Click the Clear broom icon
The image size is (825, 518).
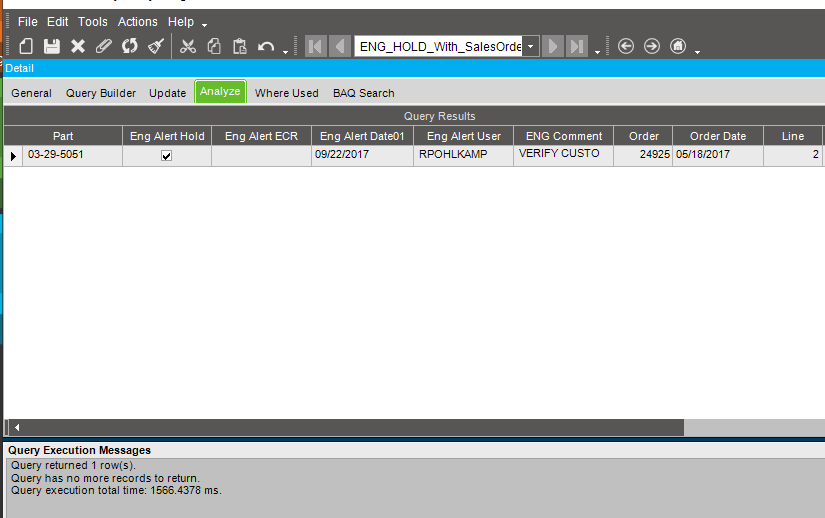tap(156, 46)
